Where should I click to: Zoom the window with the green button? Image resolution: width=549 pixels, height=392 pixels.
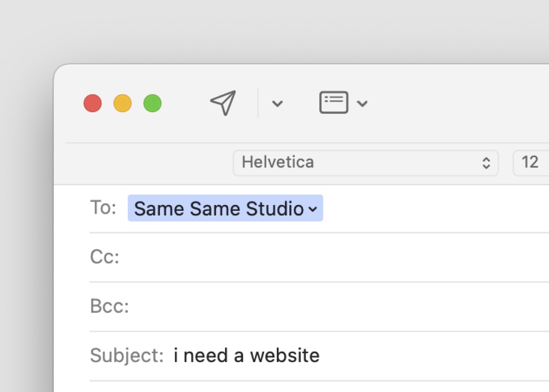(153, 103)
